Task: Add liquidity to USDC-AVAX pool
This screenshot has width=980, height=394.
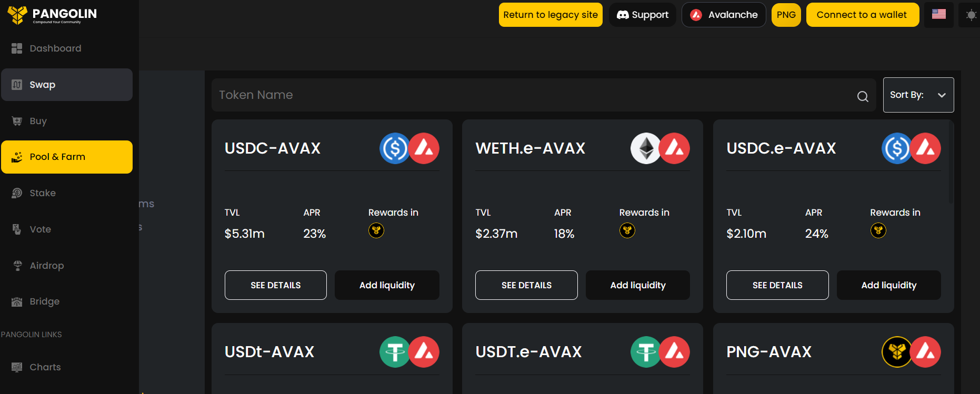Action: 387,285
